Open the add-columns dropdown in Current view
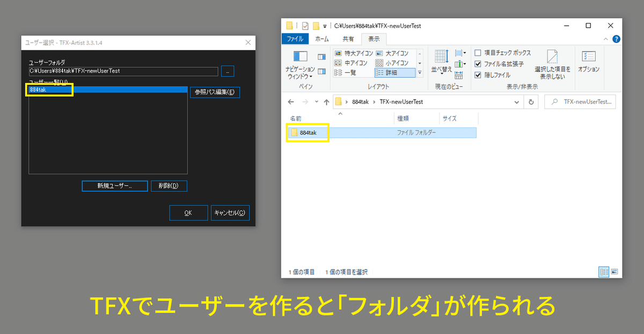This screenshot has width=644, height=334. pos(460,64)
